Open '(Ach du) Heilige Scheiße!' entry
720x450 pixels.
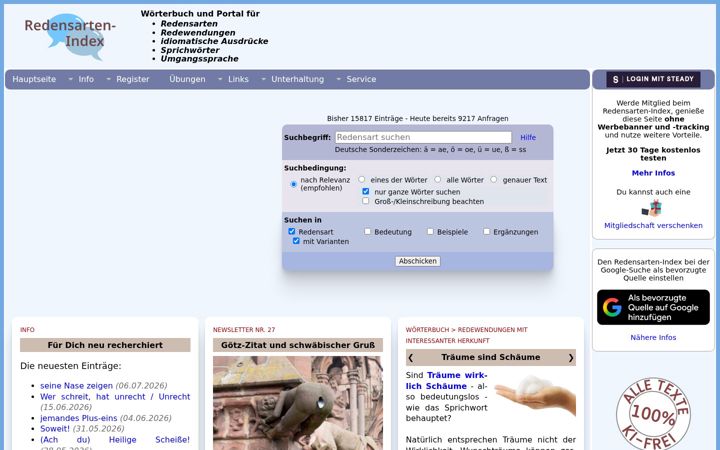click(x=115, y=440)
